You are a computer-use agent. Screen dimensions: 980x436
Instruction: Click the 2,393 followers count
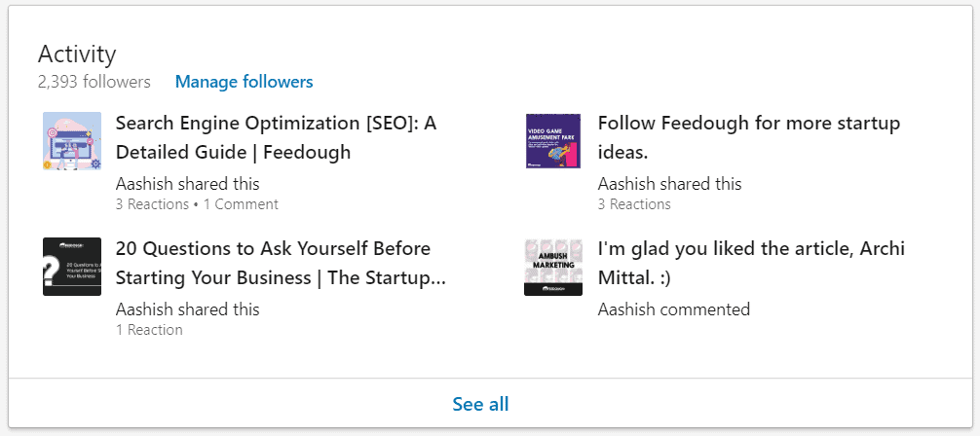pos(94,82)
